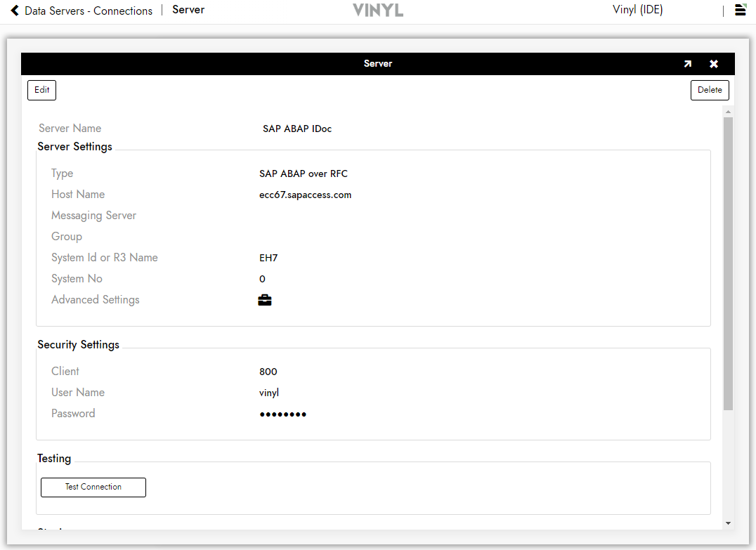Image resolution: width=756 pixels, height=550 pixels.
Task: Open the hamburger menu in top-right corner
Action: [x=740, y=10]
